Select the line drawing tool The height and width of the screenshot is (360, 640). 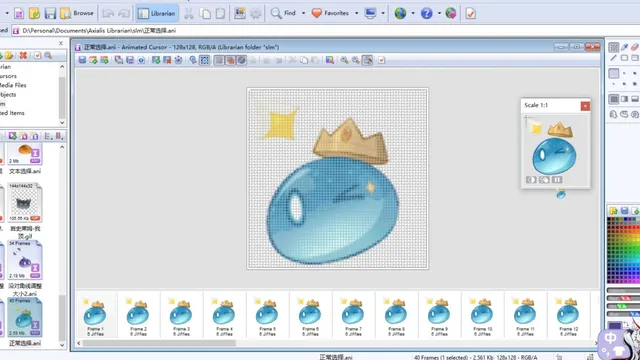pos(613,58)
